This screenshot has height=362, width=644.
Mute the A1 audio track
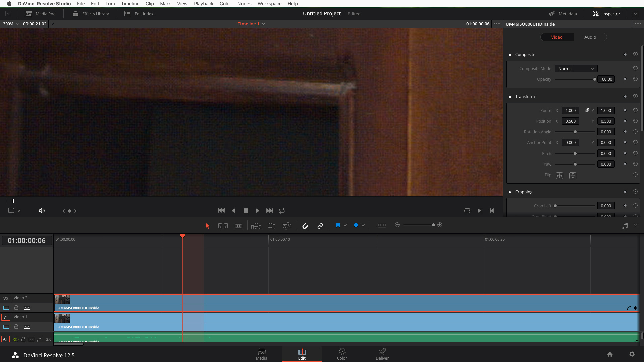[x=15, y=339]
